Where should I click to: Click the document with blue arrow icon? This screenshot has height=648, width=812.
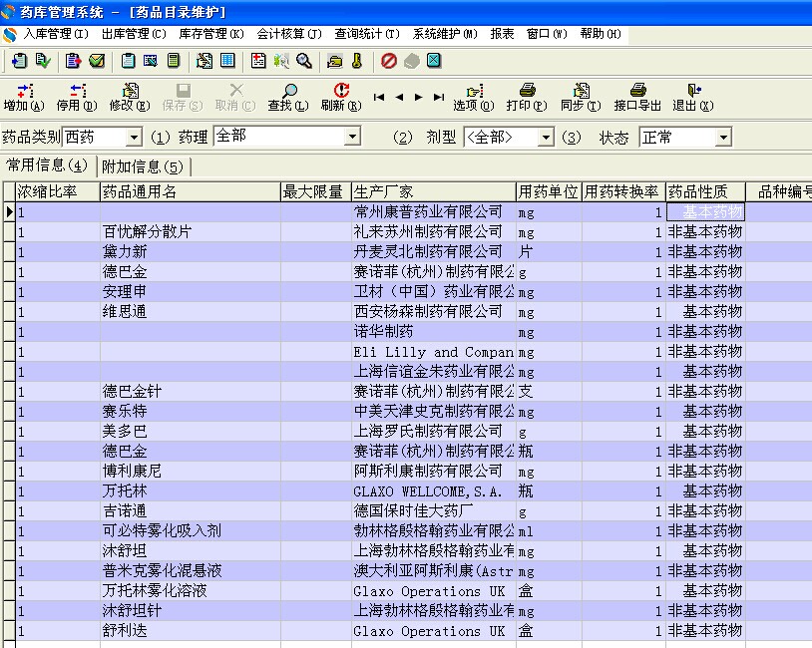coord(19,61)
